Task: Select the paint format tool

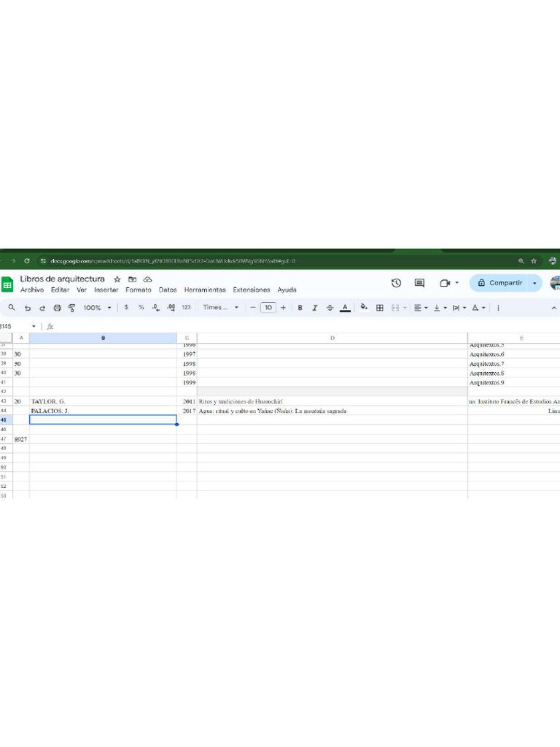Action: [71, 308]
